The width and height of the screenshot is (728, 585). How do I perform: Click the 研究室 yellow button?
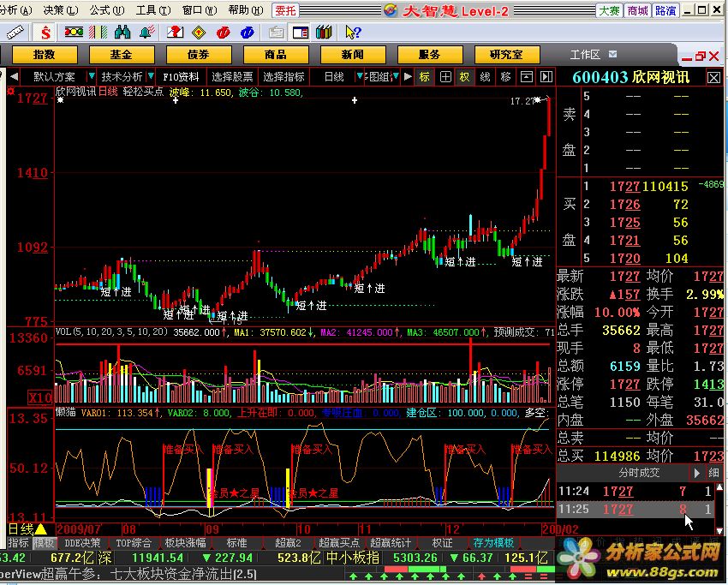tap(507, 55)
